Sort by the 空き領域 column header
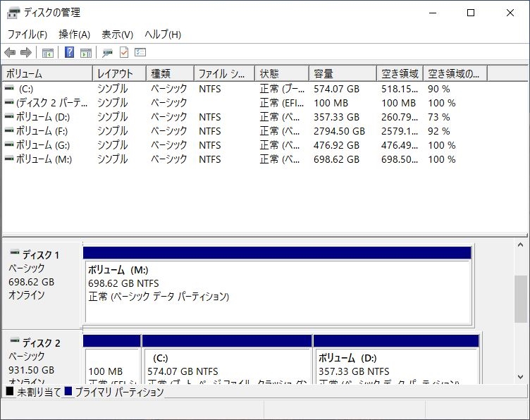The width and height of the screenshot is (530, 420). pos(400,74)
